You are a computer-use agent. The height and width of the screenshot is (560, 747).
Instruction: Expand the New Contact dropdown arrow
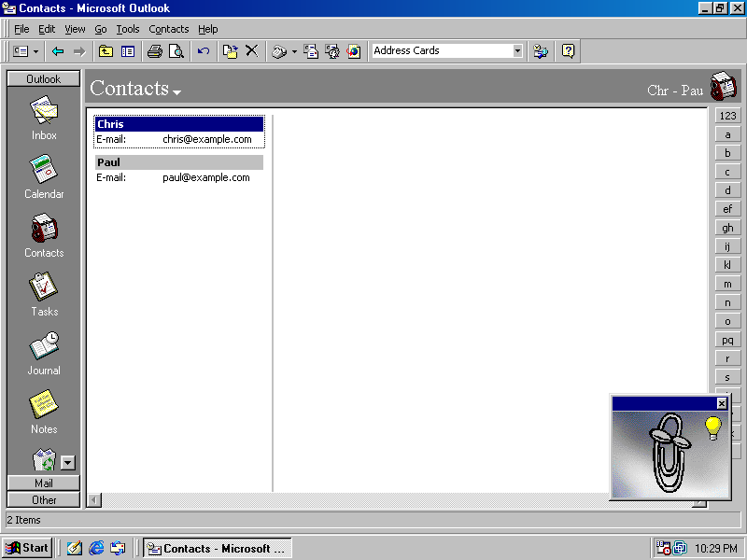36,51
